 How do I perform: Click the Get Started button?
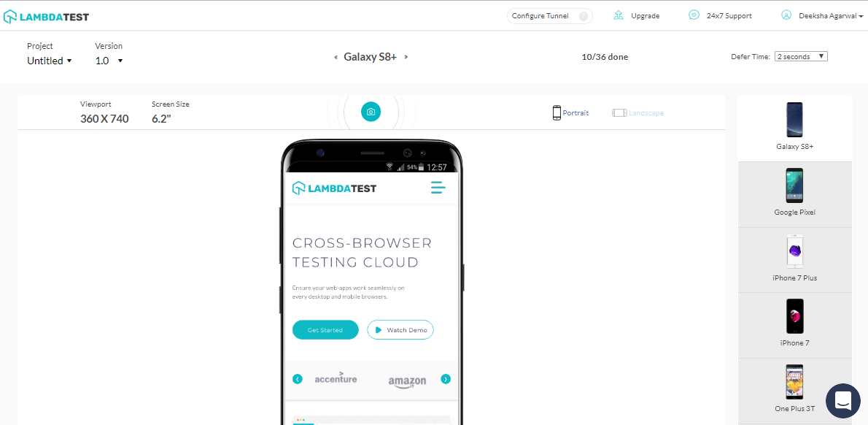coord(325,329)
